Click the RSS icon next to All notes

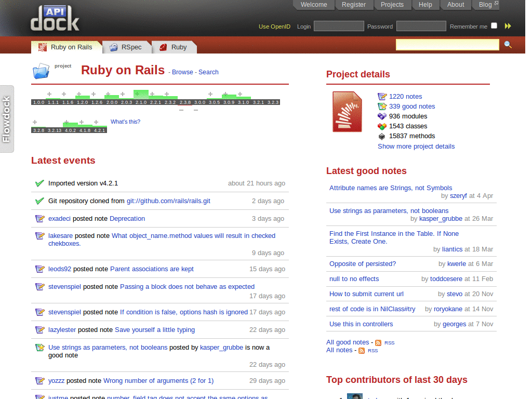click(x=362, y=351)
